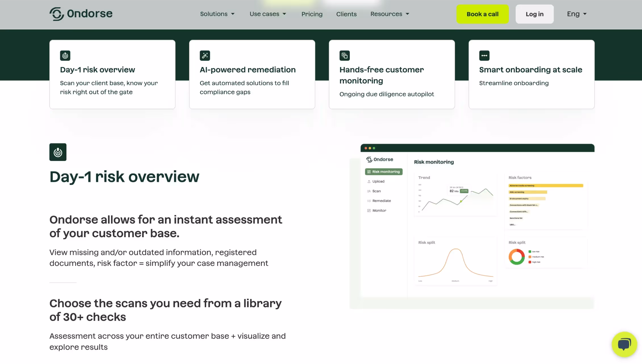Image resolution: width=642 pixels, height=364 pixels.
Task: Expand the Solutions dropdown menu
Action: pos(217,14)
